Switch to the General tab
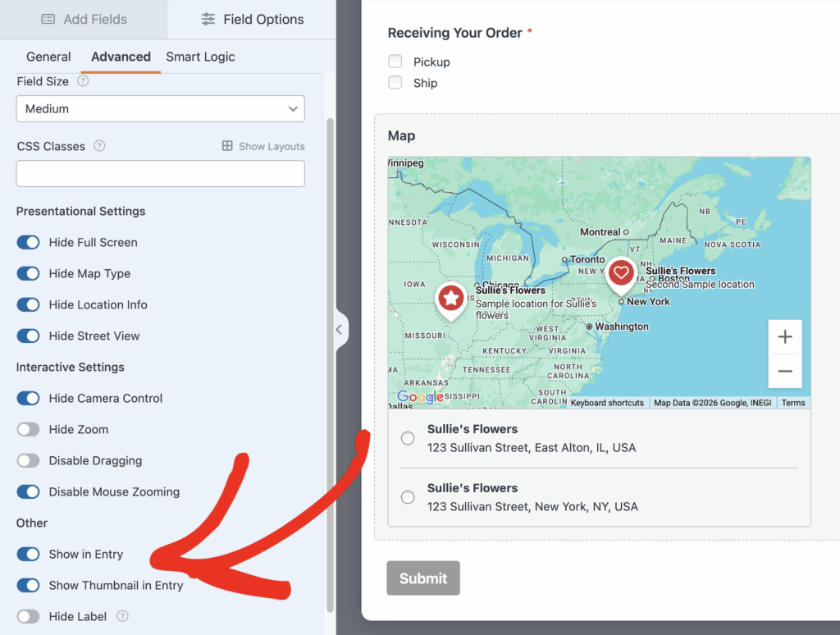This screenshot has height=635, width=840. click(48, 57)
